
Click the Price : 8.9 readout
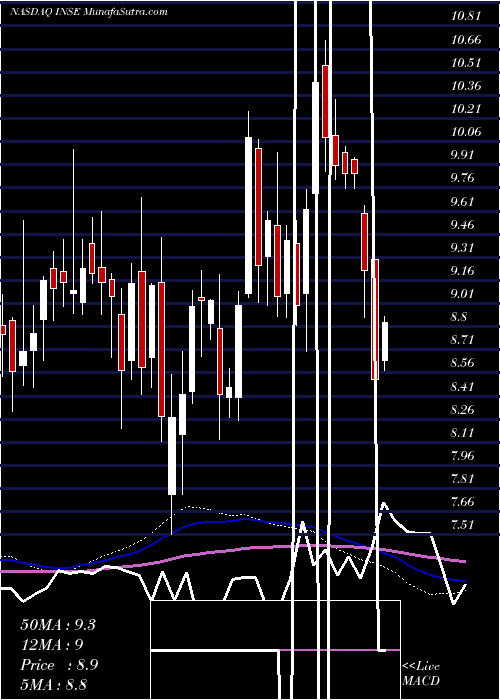pos(59,665)
